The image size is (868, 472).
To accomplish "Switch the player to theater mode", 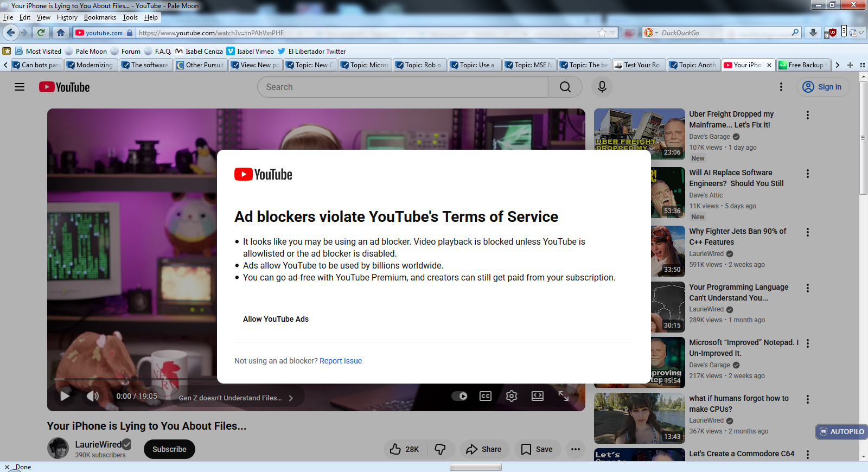I will click(x=538, y=396).
